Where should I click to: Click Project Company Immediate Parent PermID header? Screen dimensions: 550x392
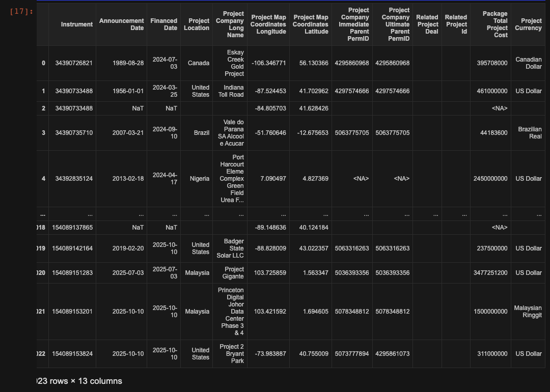[353, 24]
